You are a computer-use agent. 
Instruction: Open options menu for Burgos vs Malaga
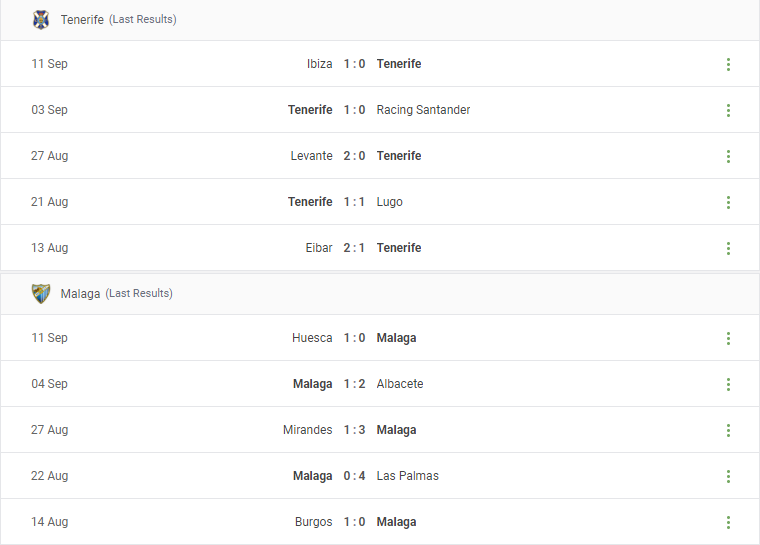pos(728,522)
